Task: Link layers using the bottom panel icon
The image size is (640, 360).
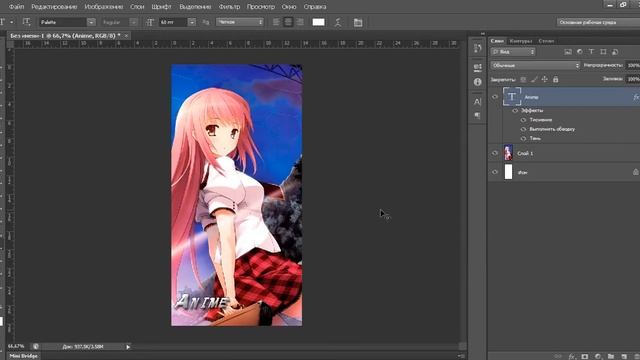Action: (558, 356)
